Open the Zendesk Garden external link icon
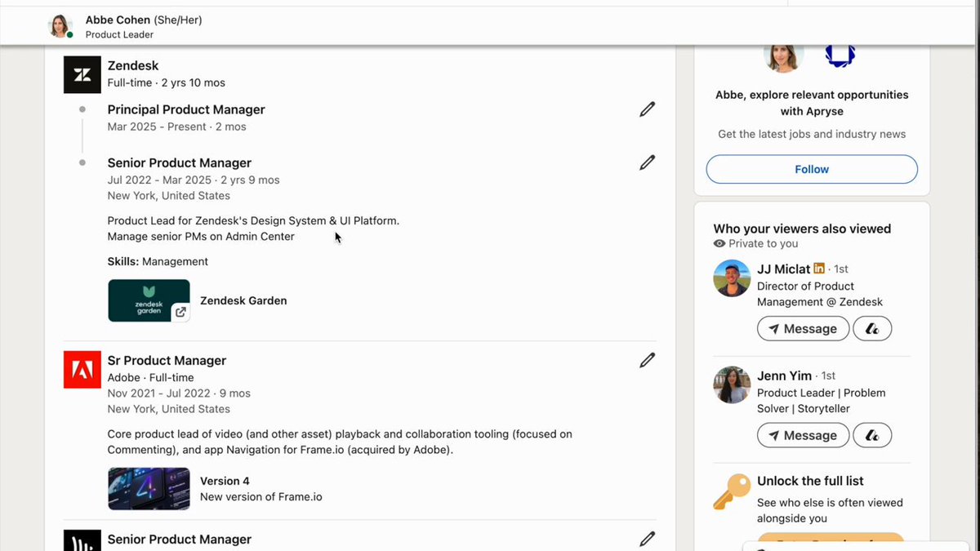Viewport: 980px width, 551px height. pyautogui.click(x=180, y=312)
